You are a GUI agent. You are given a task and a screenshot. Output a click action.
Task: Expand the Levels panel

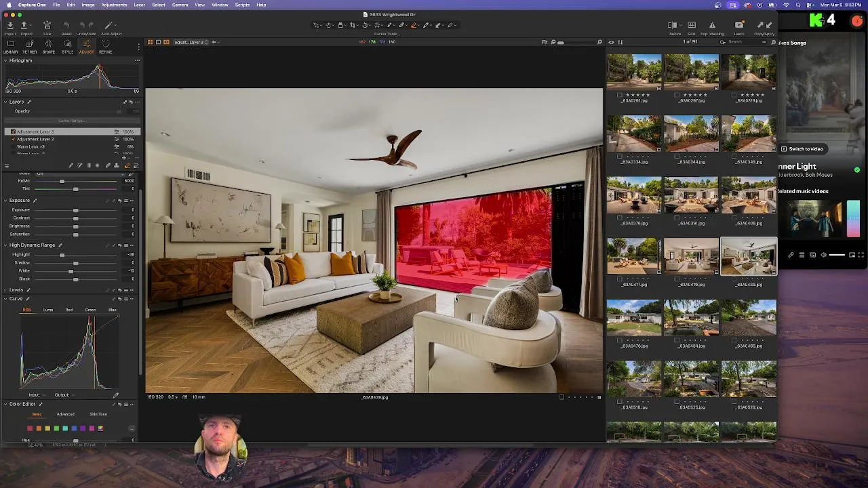click(6, 290)
